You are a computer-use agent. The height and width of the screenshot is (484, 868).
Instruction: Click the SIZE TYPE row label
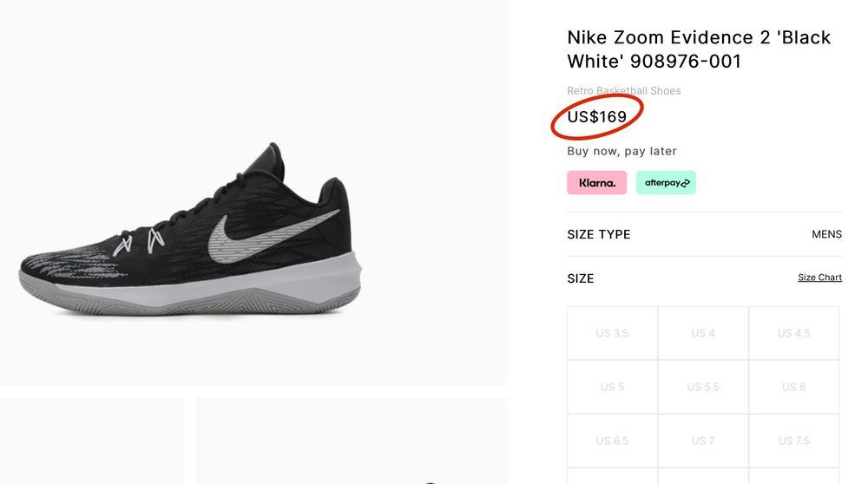click(x=599, y=234)
